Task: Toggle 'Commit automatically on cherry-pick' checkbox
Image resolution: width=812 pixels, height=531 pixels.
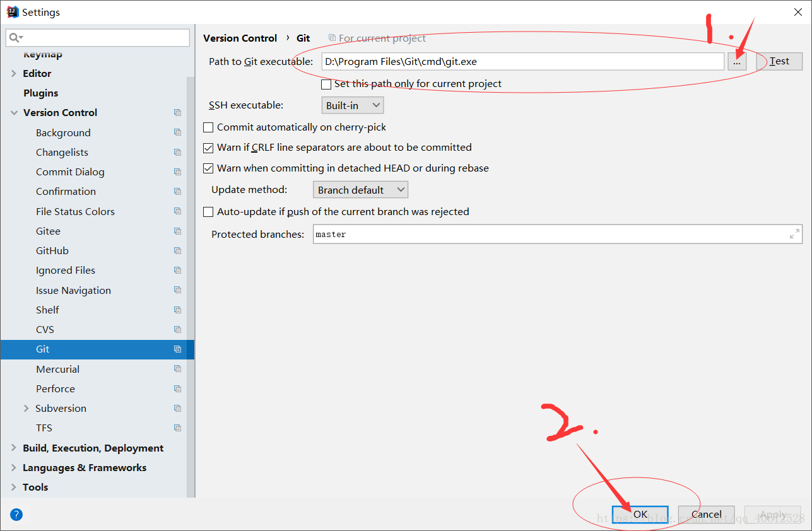Action: click(208, 127)
